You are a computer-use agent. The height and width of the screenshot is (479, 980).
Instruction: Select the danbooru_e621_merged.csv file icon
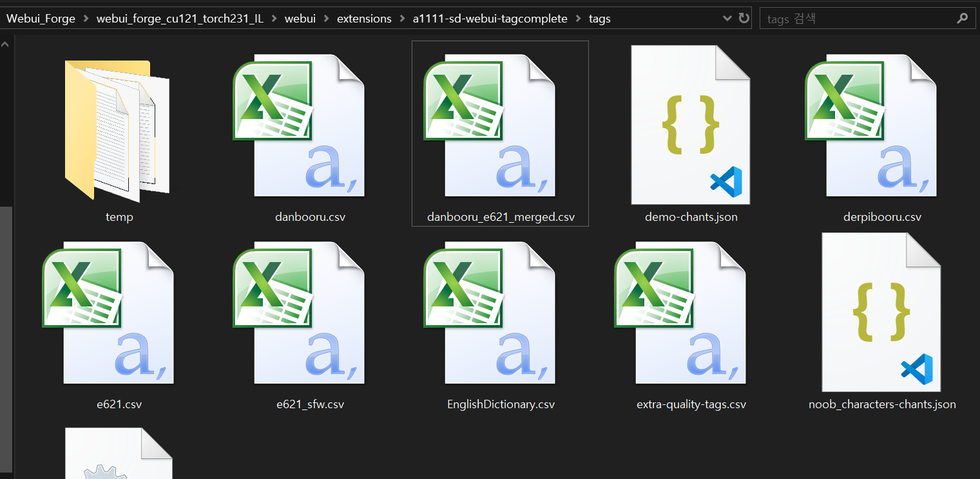pyautogui.click(x=489, y=126)
